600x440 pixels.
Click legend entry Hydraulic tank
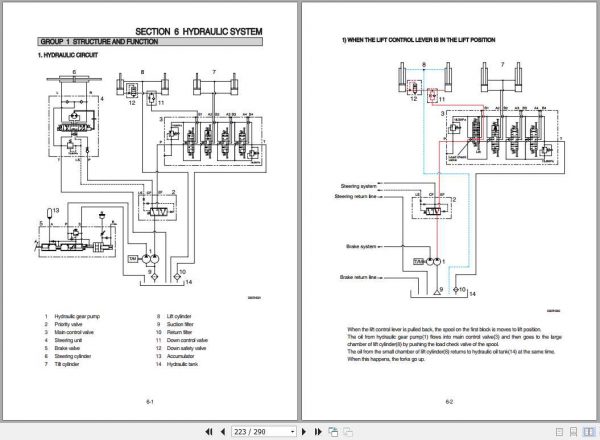tap(182, 364)
